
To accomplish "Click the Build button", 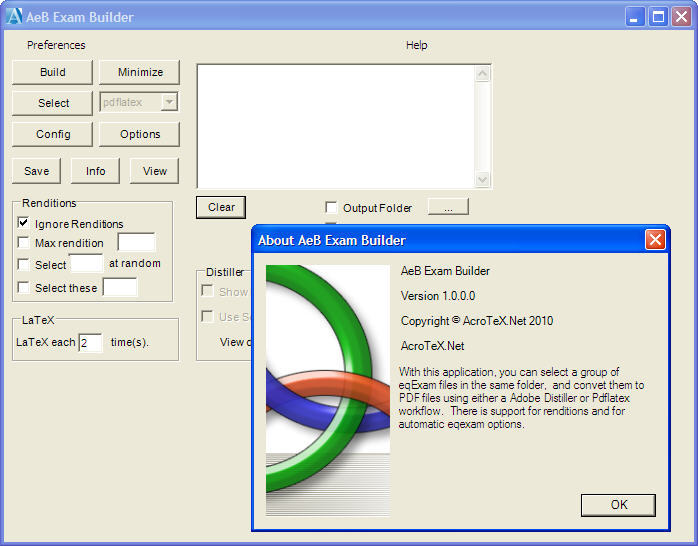I will [53, 72].
